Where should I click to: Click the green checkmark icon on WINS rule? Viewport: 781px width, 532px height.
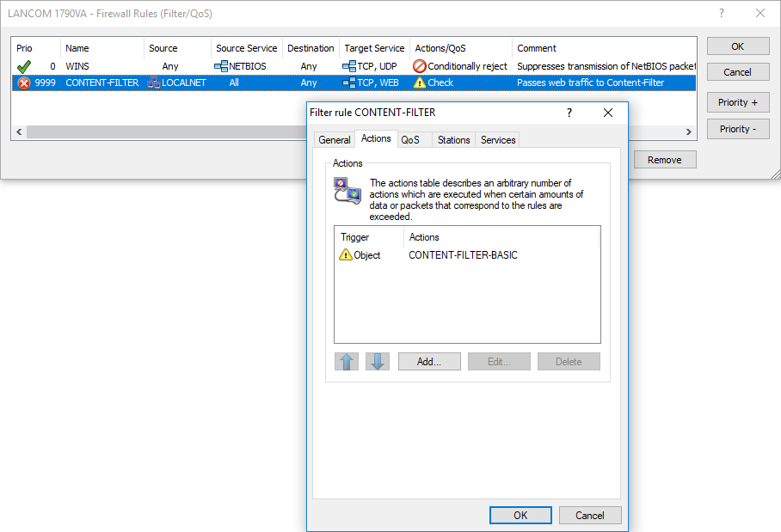(x=24, y=66)
